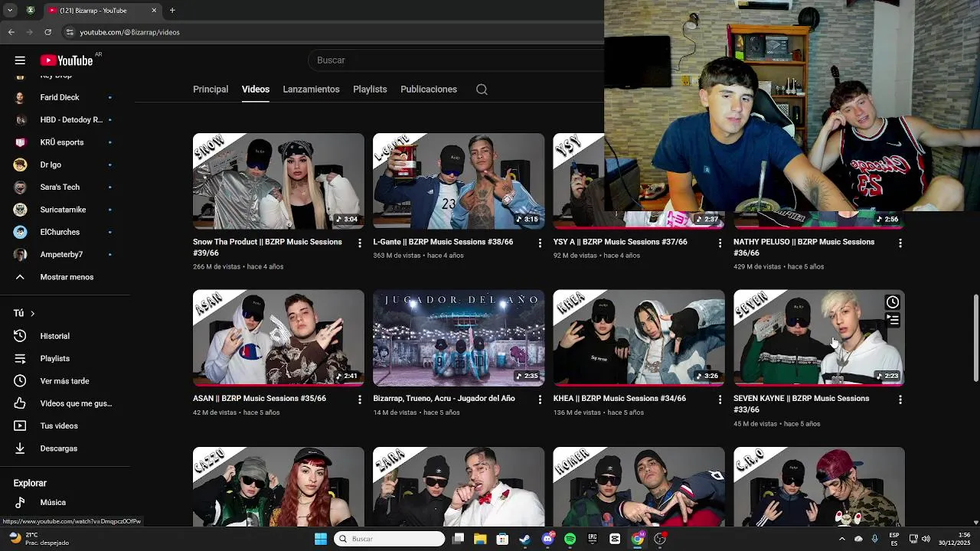Screen dimensions: 980x551
Task: Open the Windows Start menu
Action: (x=321, y=539)
